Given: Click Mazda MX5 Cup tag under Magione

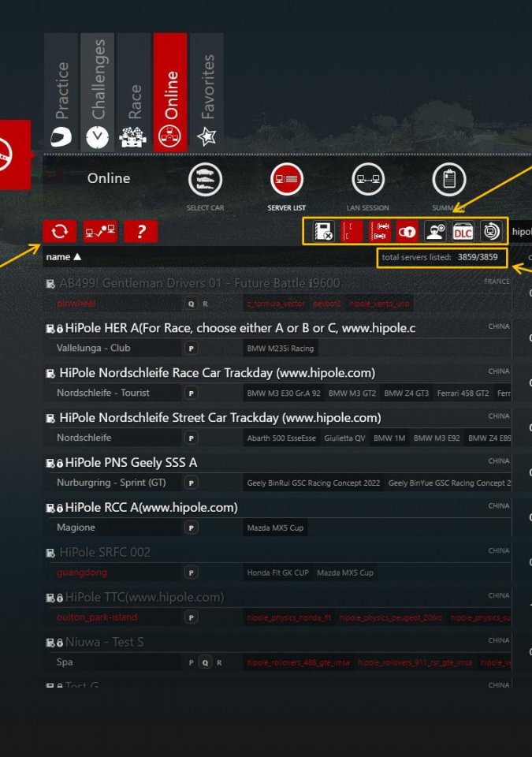Looking at the screenshot, I should coord(275,528).
